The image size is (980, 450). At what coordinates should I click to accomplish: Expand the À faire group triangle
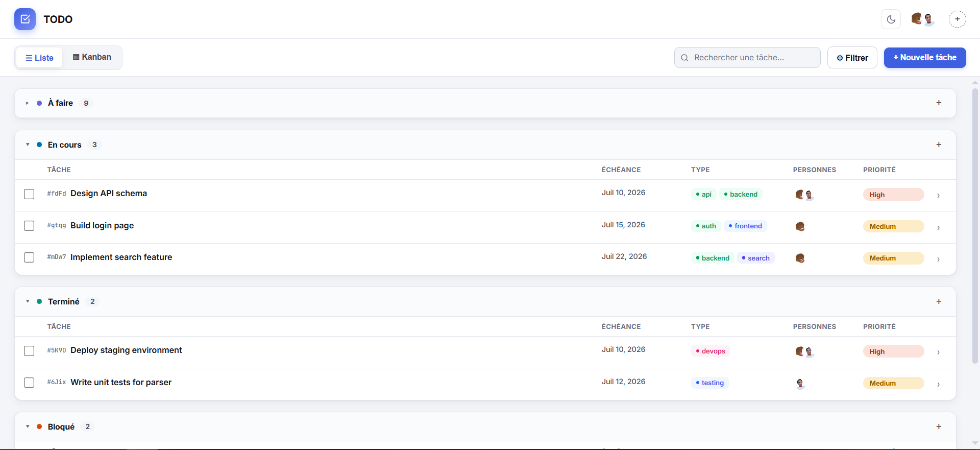[x=28, y=103]
